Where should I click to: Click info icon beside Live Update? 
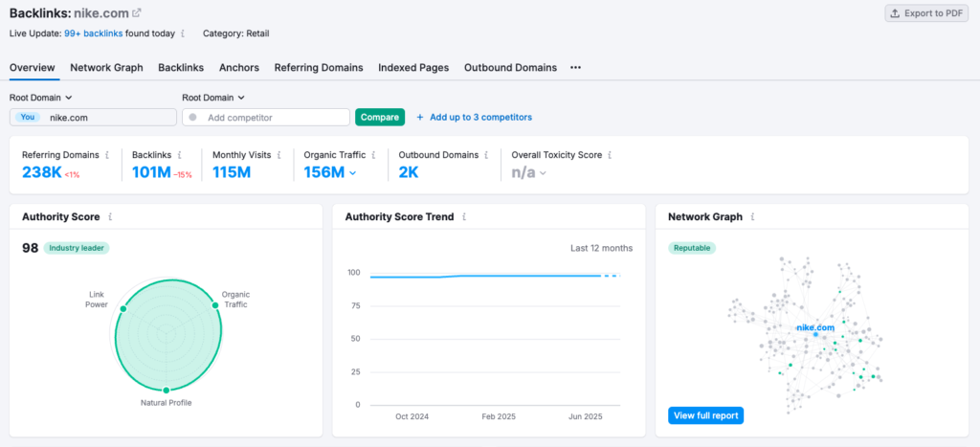click(x=183, y=34)
